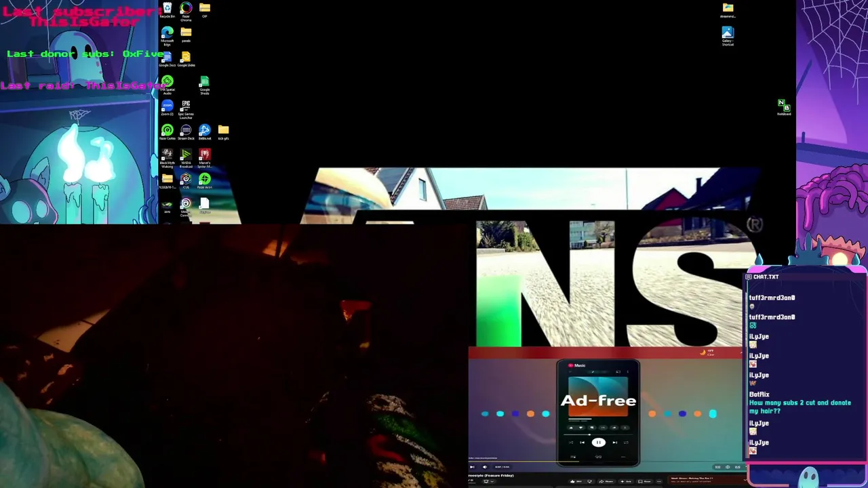Launch Microsoft Edge desktop shortcut
The width and height of the screenshot is (868, 488).
[167, 36]
